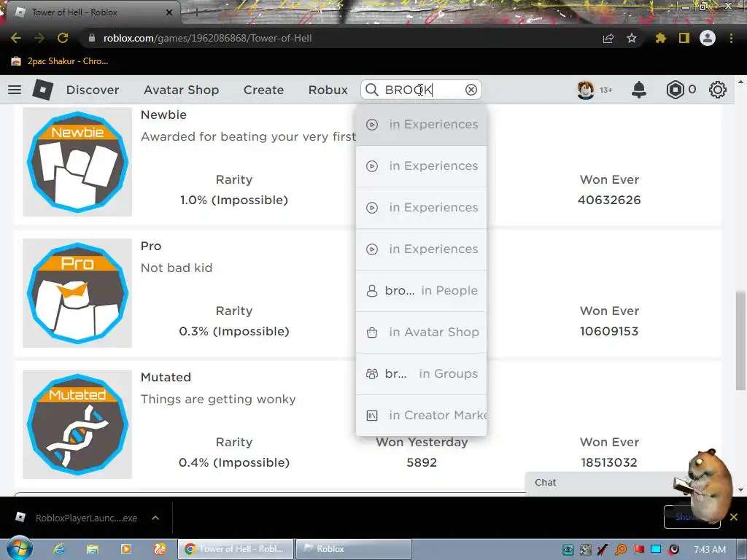Image resolution: width=747 pixels, height=560 pixels.
Task: Open the notifications bell
Action: point(639,90)
